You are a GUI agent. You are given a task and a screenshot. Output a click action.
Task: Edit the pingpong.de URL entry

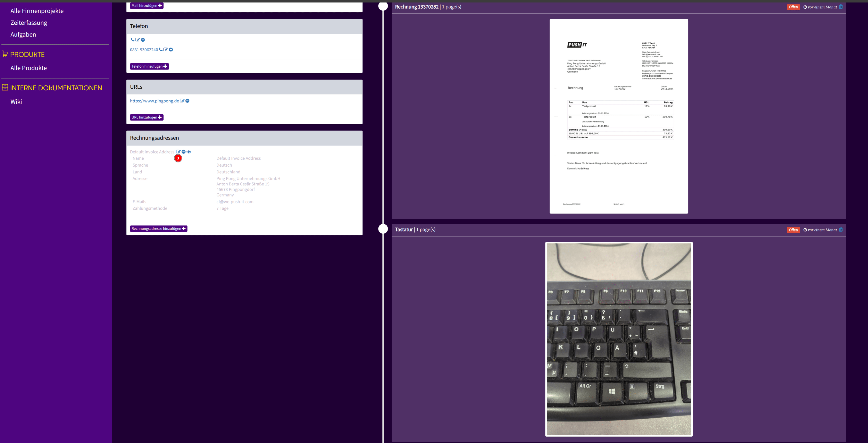pyautogui.click(x=182, y=101)
